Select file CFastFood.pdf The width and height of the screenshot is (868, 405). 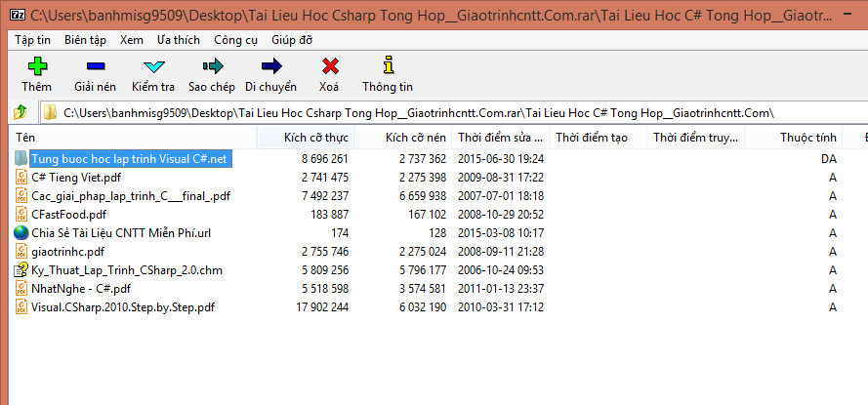click(x=68, y=214)
